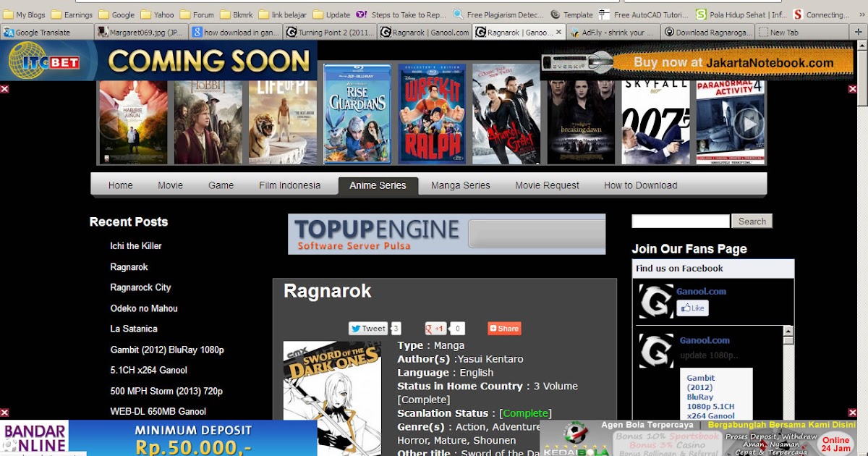868x456 pixels.
Task: Click the TopUpEngine banner ad
Action: [446, 234]
